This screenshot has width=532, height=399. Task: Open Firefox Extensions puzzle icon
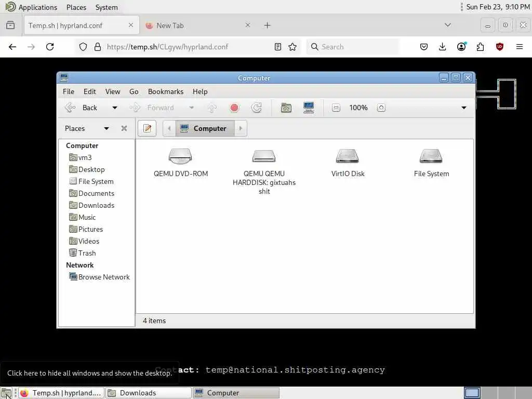click(480, 47)
